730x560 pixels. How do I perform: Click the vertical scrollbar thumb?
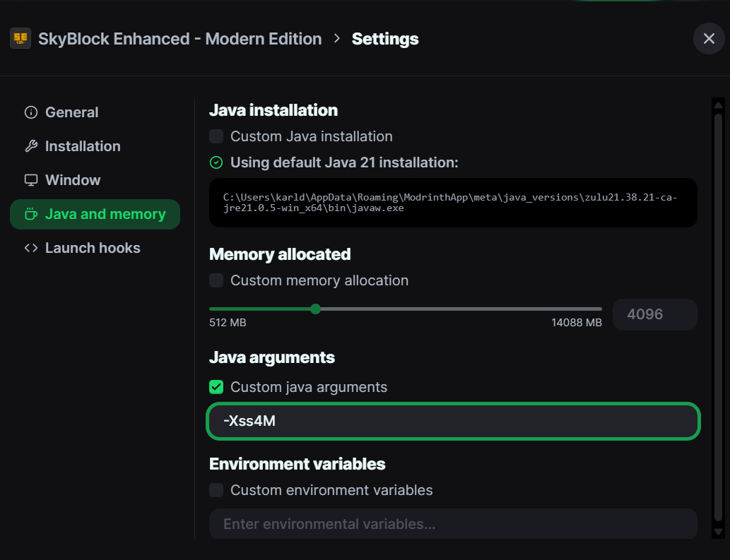pos(719,317)
